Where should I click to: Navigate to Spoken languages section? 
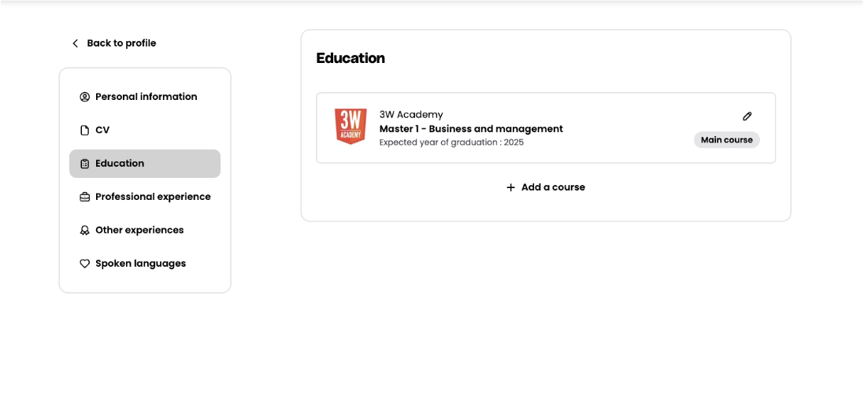(140, 264)
